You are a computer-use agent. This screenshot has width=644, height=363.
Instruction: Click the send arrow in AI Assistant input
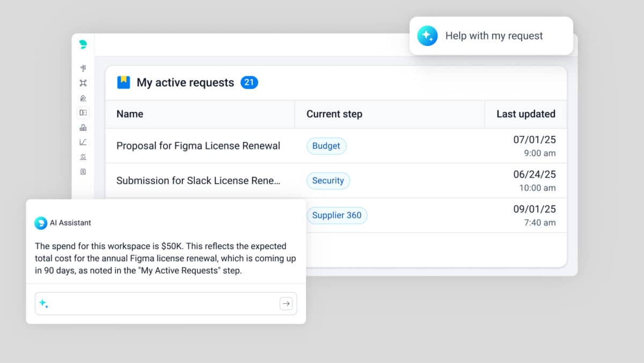(x=286, y=304)
